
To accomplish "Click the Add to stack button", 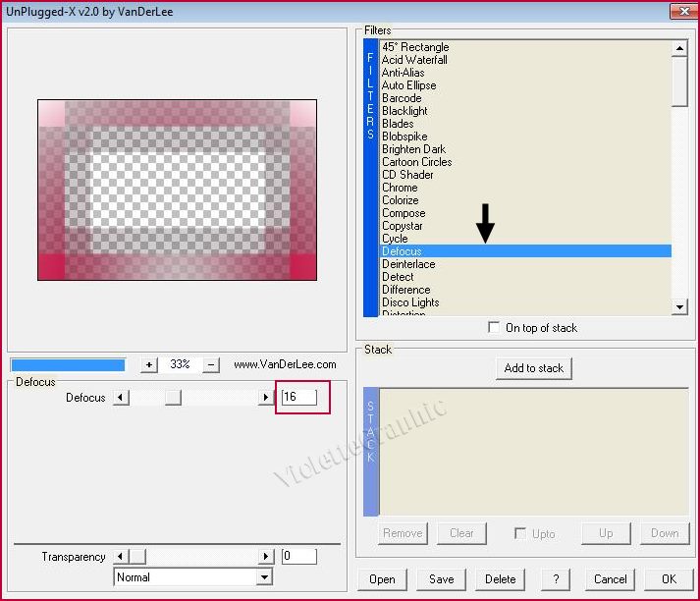I will pyautogui.click(x=534, y=368).
